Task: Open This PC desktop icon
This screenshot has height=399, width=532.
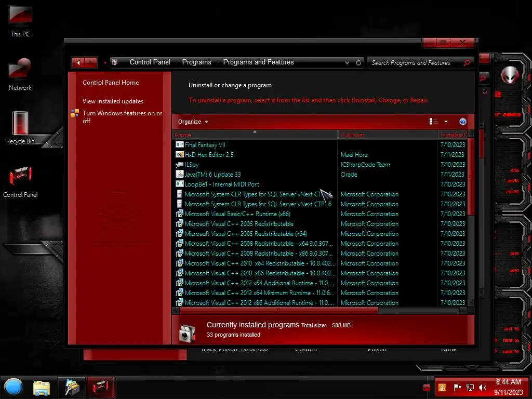Action: [x=20, y=21]
